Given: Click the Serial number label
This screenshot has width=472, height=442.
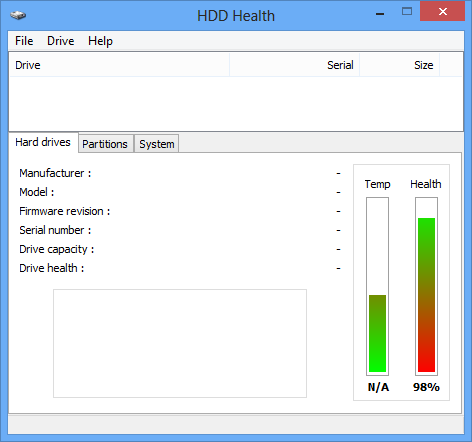Looking at the screenshot, I should tap(55, 230).
